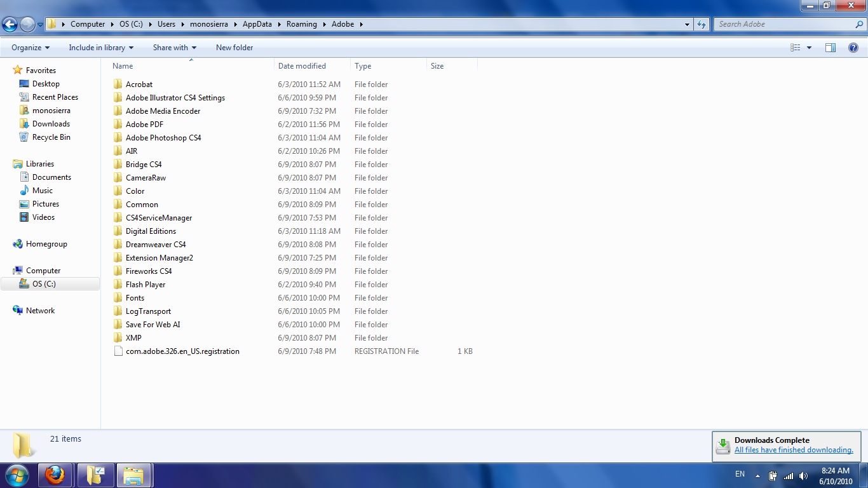Screen dimensions: 868x488
Task: Select the Adobe PDF folder icon
Action: click(x=118, y=125)
